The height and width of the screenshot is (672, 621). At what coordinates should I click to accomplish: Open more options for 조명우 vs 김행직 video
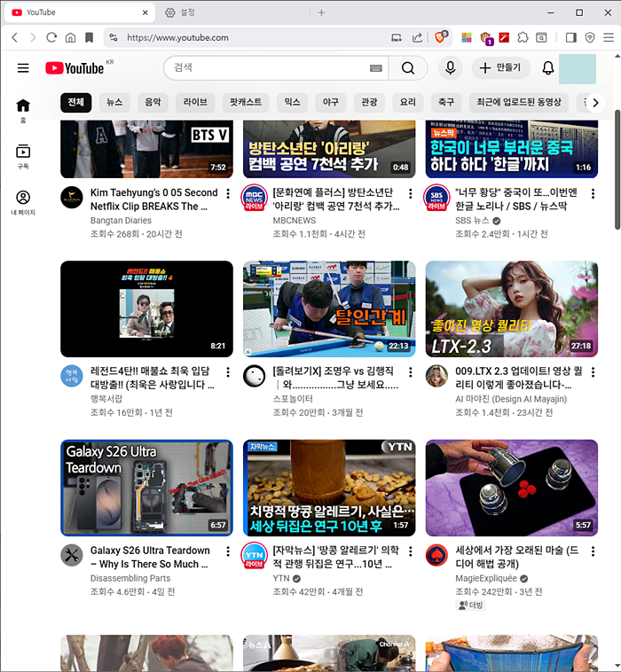(411, 372)
